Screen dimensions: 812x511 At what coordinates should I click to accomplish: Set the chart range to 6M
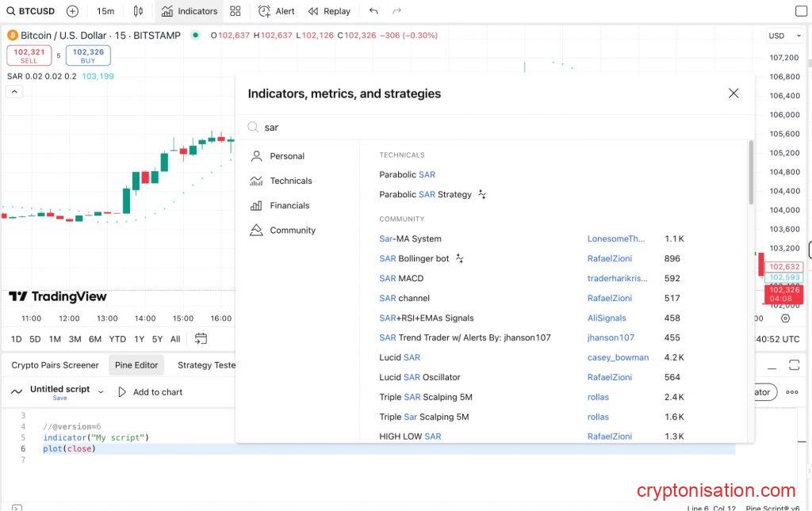95,339
